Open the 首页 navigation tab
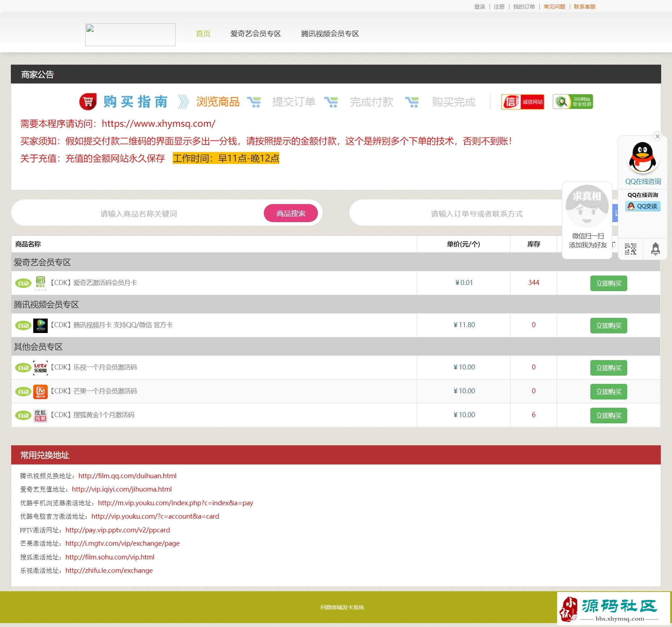This screenshot has height=627, width=672. tap(203, 34)
